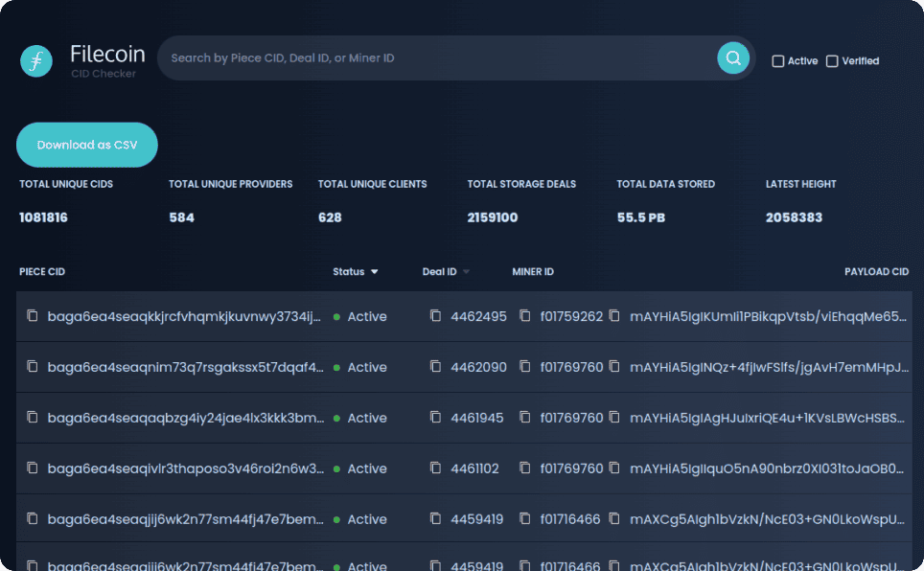The image size is (924, 571).
Task: Copy Deal ID 4462090
Action: coord(435,367)
